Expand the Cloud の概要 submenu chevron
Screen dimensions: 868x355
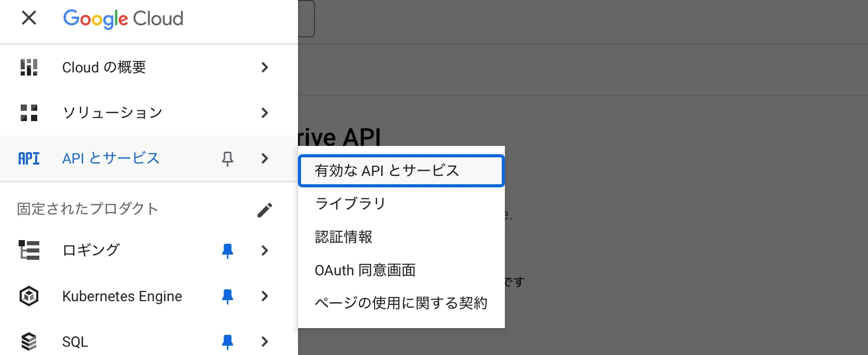[264, 67]
